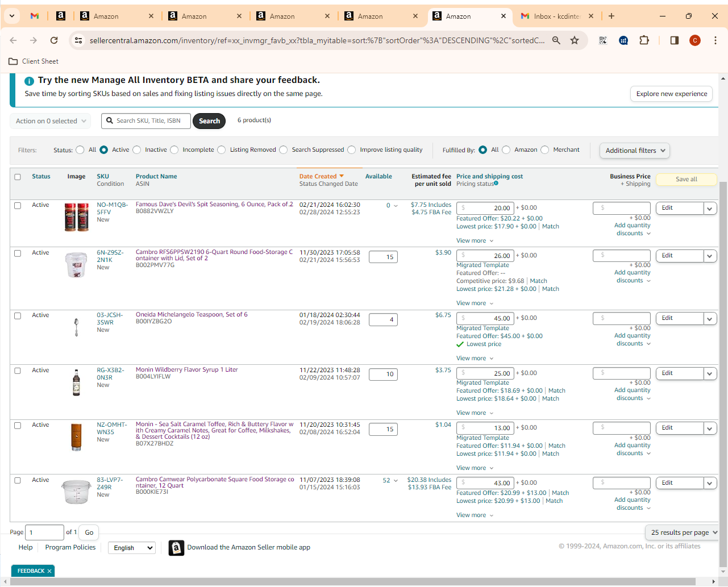Click the horizontal scrollbar at the bottom

[352, 581]
